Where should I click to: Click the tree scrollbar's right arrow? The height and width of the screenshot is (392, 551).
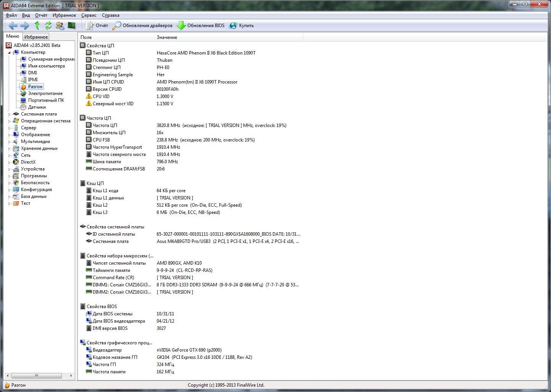click(71, 376)
